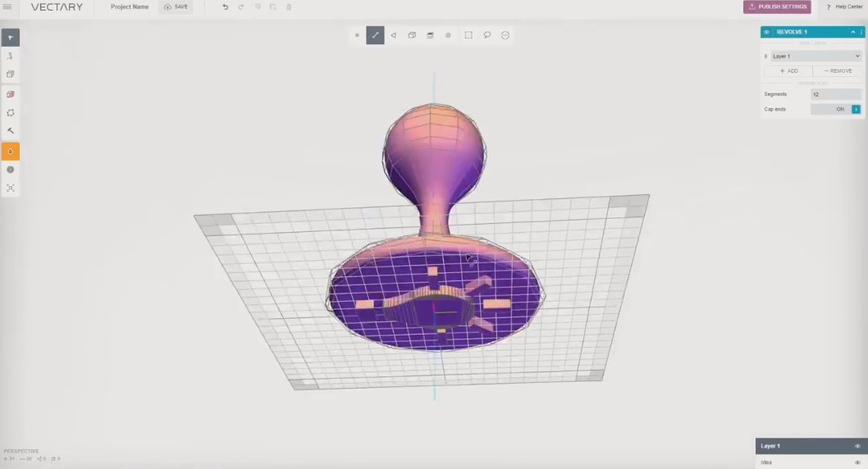Click the orange highlighted tool in left sidebar
This screenshot has height=469, width=868.
pyautogui.click(x=10, y=151)
